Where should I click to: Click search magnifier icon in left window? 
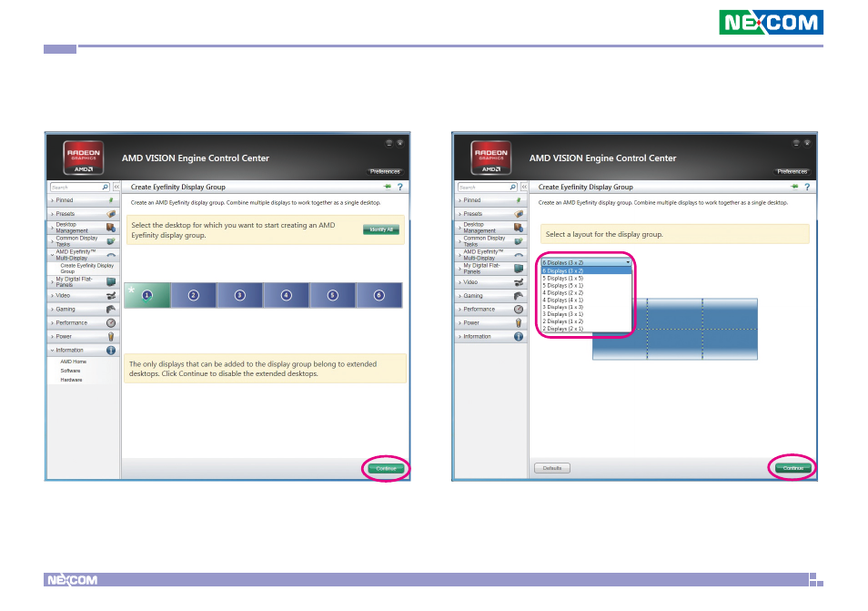(106, 187)
